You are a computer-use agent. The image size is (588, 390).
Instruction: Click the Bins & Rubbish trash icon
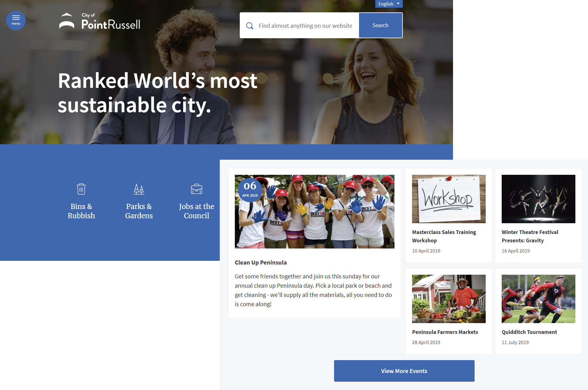pos(81,189)
